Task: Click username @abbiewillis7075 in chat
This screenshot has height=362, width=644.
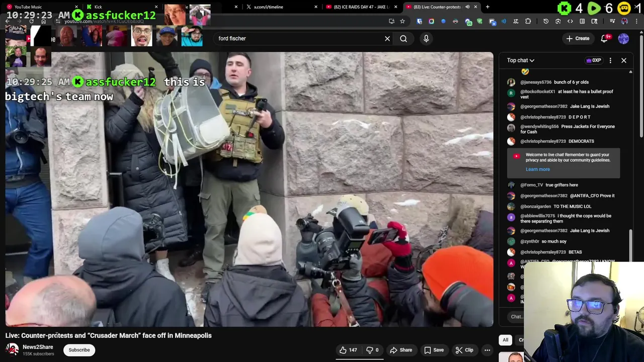Action: [x=537, y=216]
